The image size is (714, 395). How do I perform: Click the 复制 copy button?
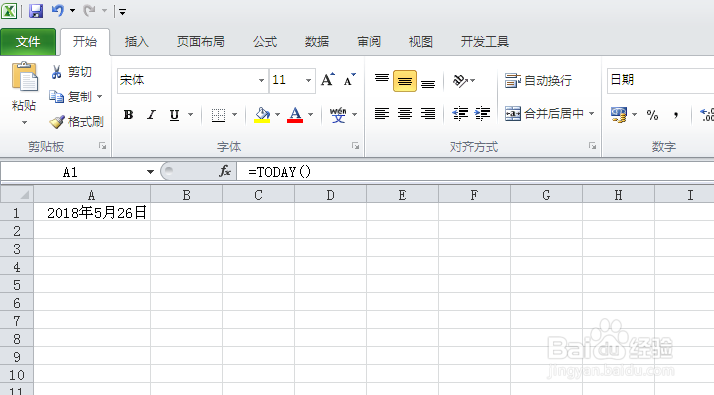point(70,97)
